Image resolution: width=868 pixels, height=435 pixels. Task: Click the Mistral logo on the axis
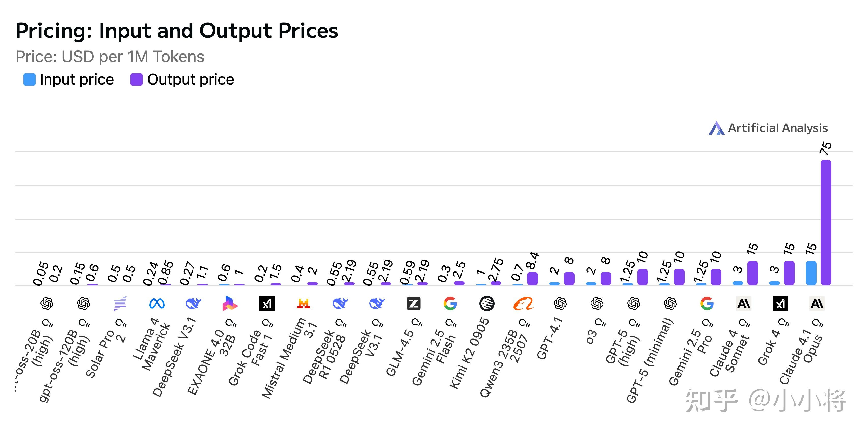pos(303,304)
